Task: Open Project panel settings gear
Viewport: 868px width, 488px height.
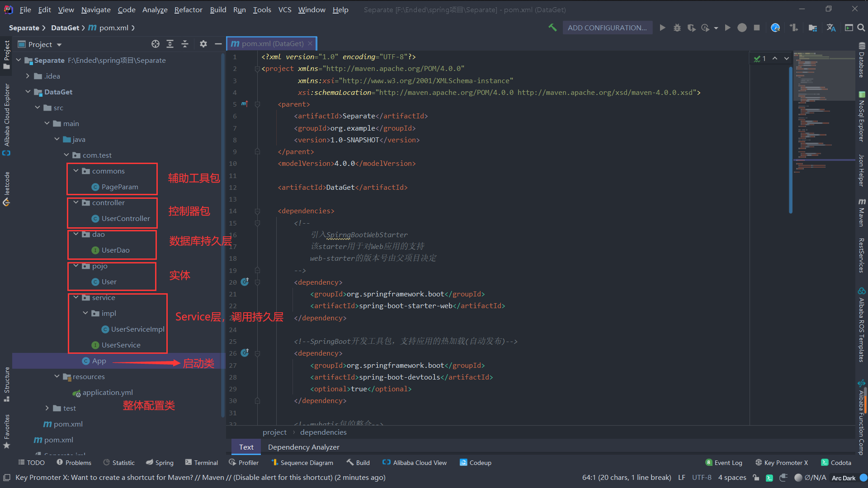Action: [203, 44]
